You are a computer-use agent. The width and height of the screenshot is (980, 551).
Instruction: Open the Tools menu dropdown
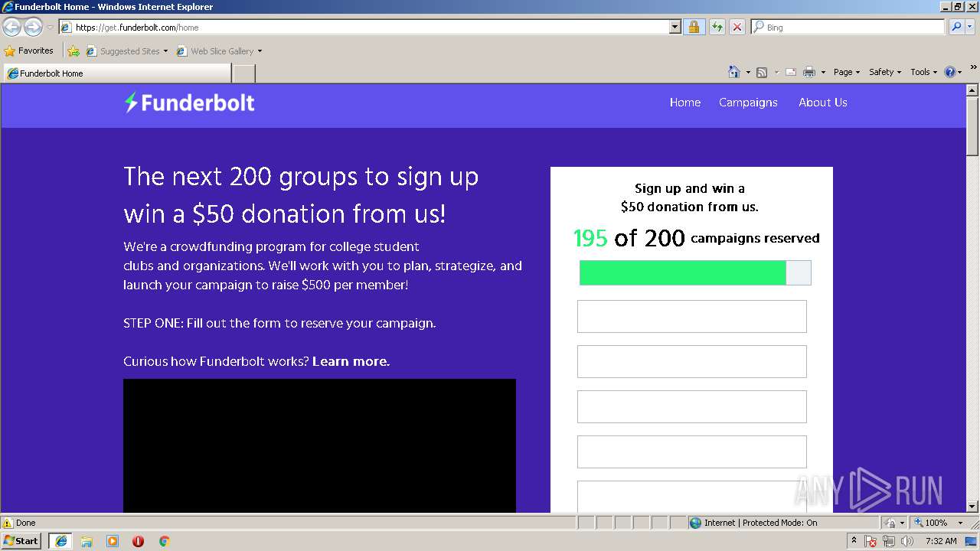[923, 72]
